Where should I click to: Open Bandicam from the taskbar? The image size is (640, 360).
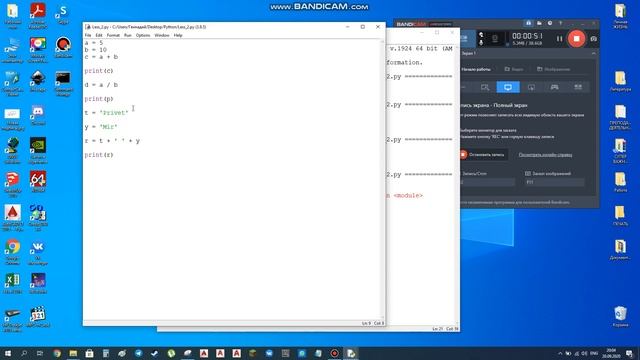[334, 353]
